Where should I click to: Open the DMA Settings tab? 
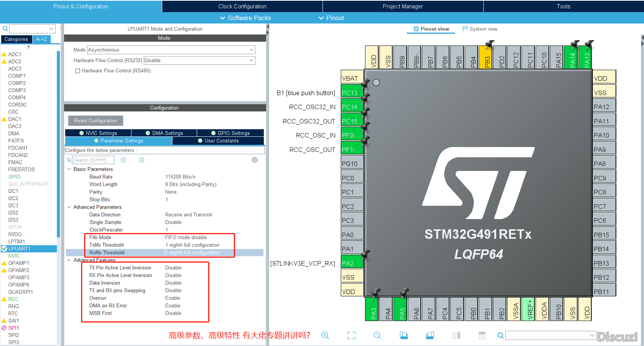pyautogui.click(x=164, y=133)
